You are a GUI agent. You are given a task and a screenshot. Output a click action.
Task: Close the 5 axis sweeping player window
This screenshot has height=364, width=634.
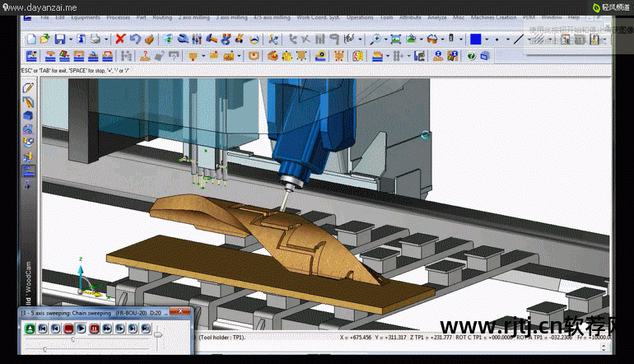point(180,311)
